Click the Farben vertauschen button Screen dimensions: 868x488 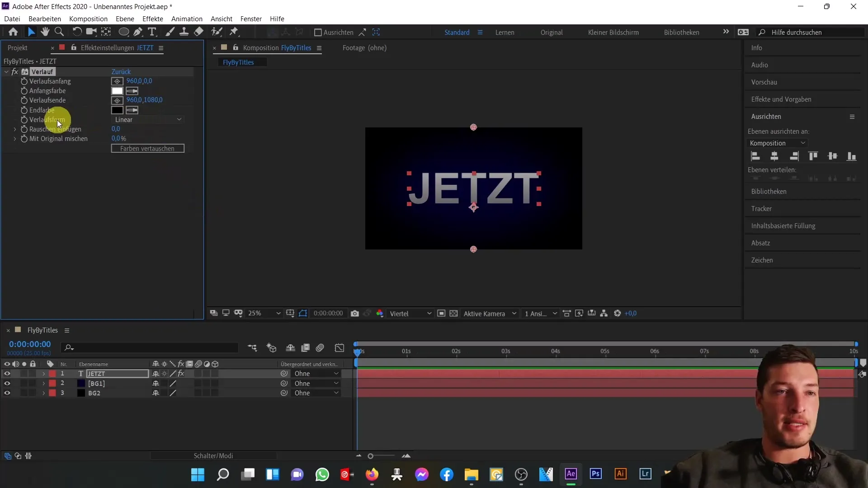click(x=148, y=148)
